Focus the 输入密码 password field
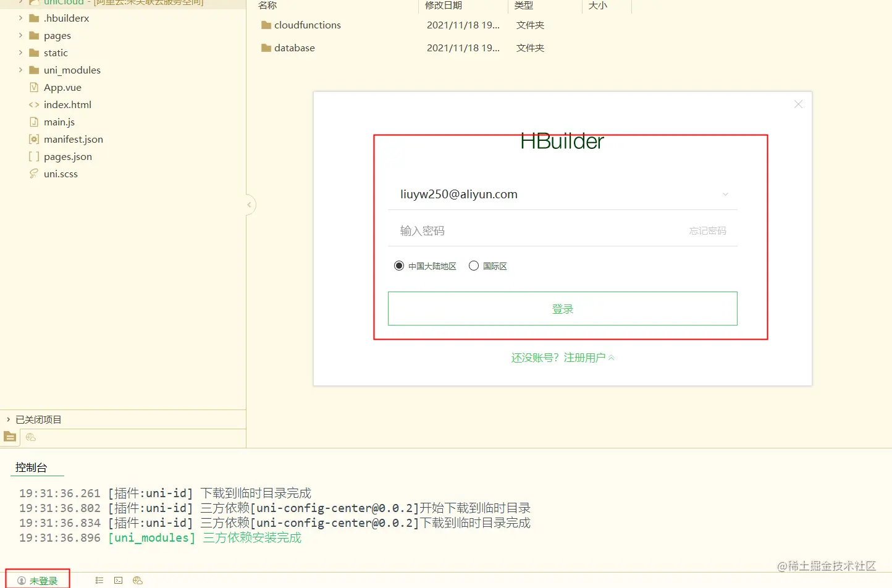Image resolution: width=892 pixels, height=588 pixels. point(563,231)
